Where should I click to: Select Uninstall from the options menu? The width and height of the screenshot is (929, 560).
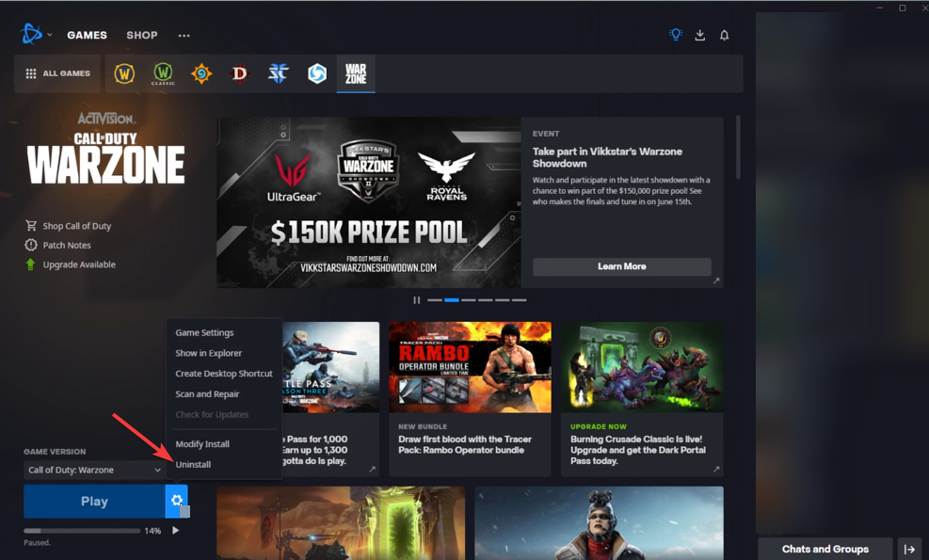click(193, 465)
